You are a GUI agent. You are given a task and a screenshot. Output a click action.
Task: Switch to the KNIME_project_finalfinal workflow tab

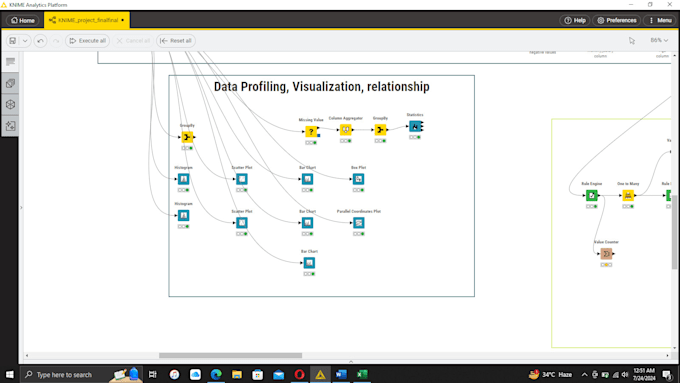click(x=87, y=20)
